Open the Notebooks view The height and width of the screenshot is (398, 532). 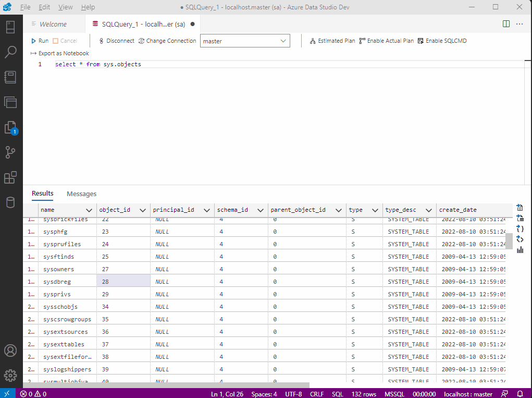point(11,77)
